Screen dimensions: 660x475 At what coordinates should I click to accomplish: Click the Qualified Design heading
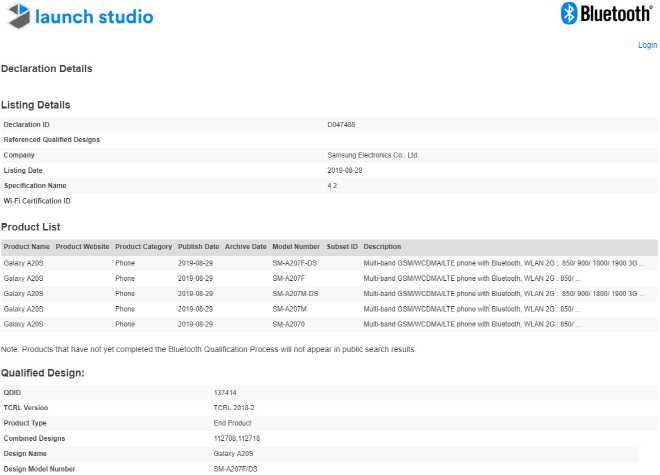(x=43, y=373)
